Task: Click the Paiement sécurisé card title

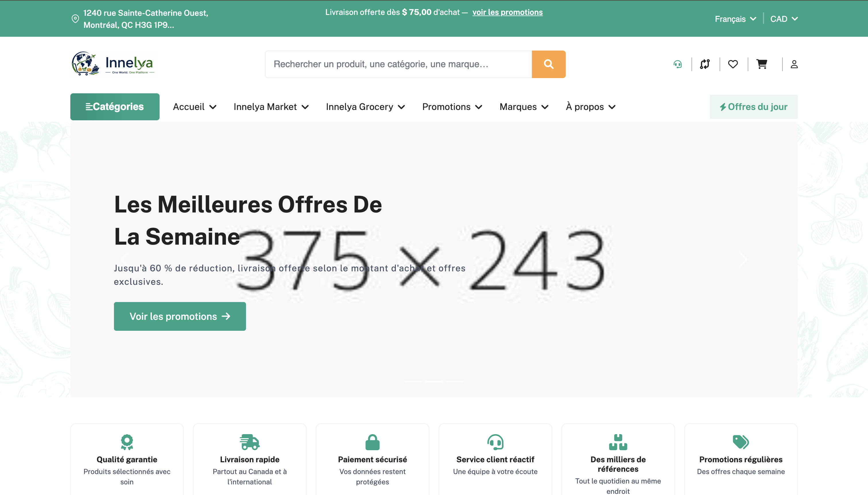Action: pyautogui.click(x=373, y=459)
